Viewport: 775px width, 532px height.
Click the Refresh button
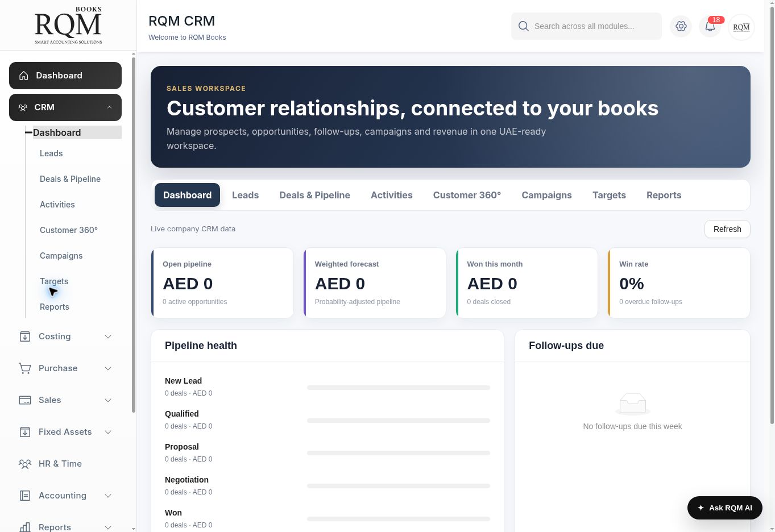(x=727, y=229)
